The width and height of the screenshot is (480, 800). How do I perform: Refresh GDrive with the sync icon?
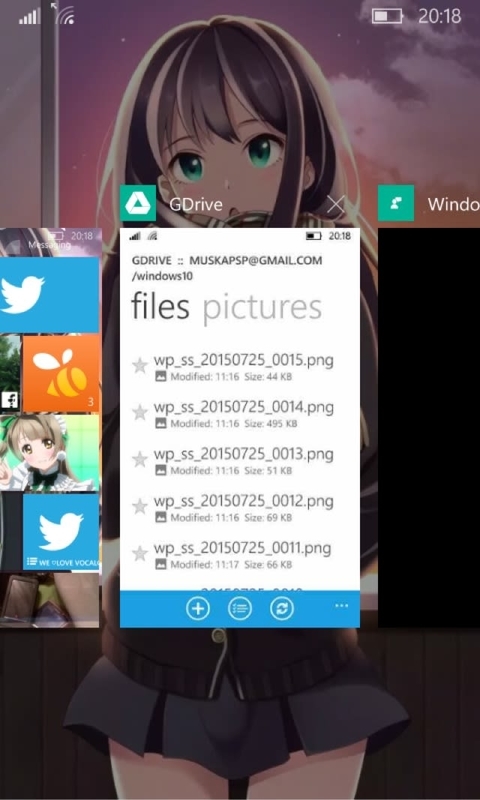(x=282, y=609)
